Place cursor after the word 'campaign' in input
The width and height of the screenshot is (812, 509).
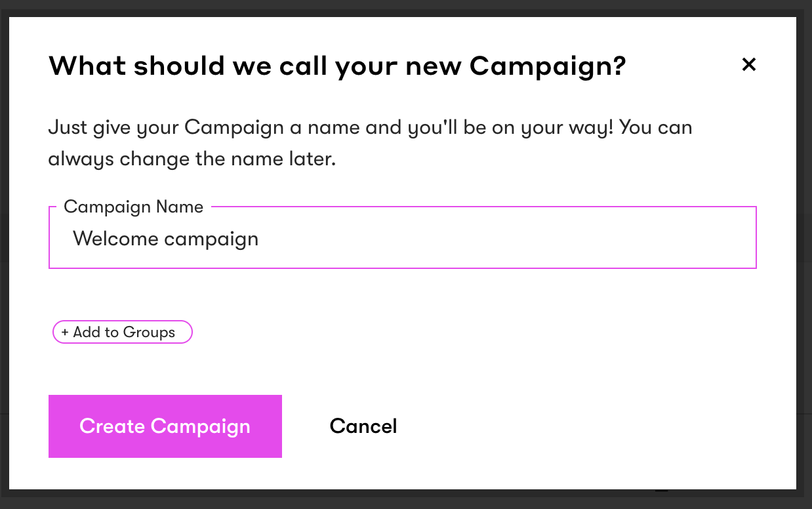pyautogui.click(x=260, y=239)
